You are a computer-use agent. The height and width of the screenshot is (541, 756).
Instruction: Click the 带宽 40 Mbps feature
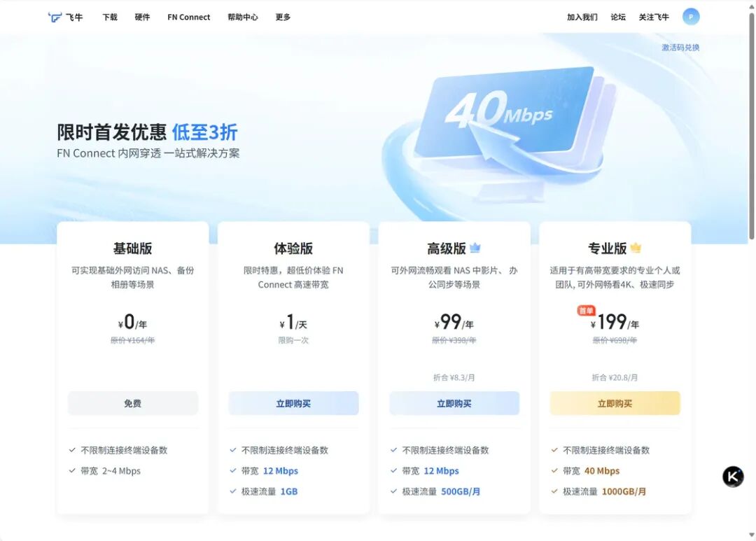591,470
